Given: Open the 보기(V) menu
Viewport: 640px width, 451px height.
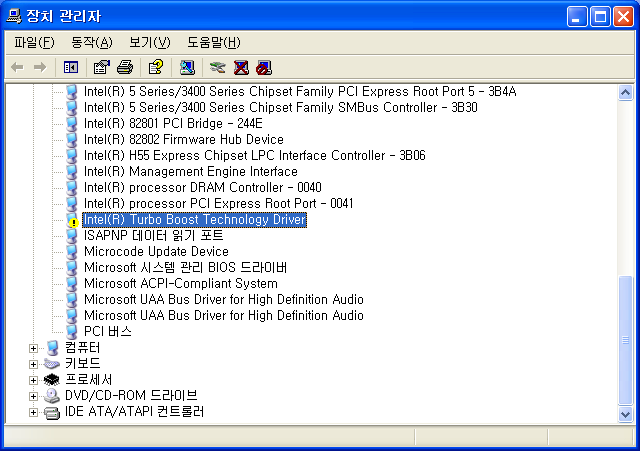Looking at the screenshot, I should 150,42.
